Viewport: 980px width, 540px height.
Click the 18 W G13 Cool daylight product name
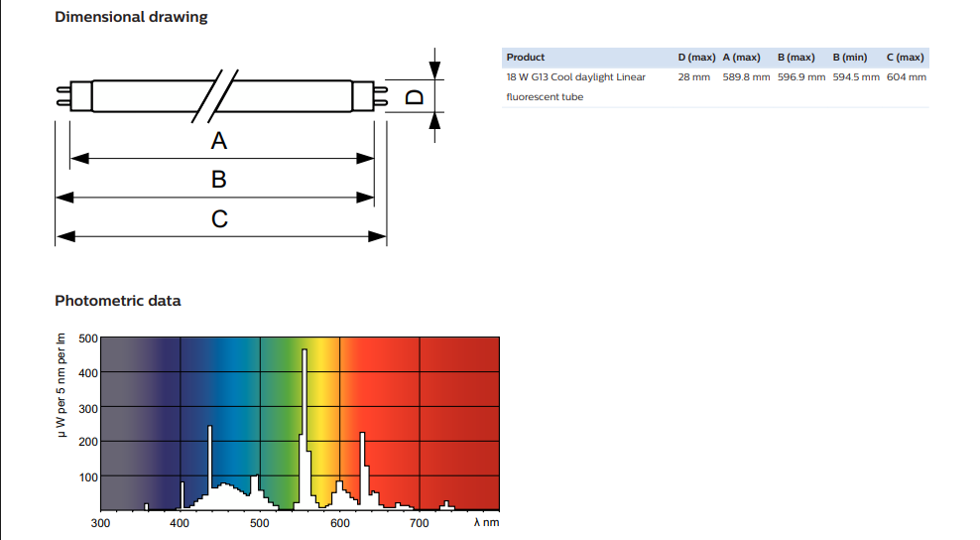click(575, 77)
